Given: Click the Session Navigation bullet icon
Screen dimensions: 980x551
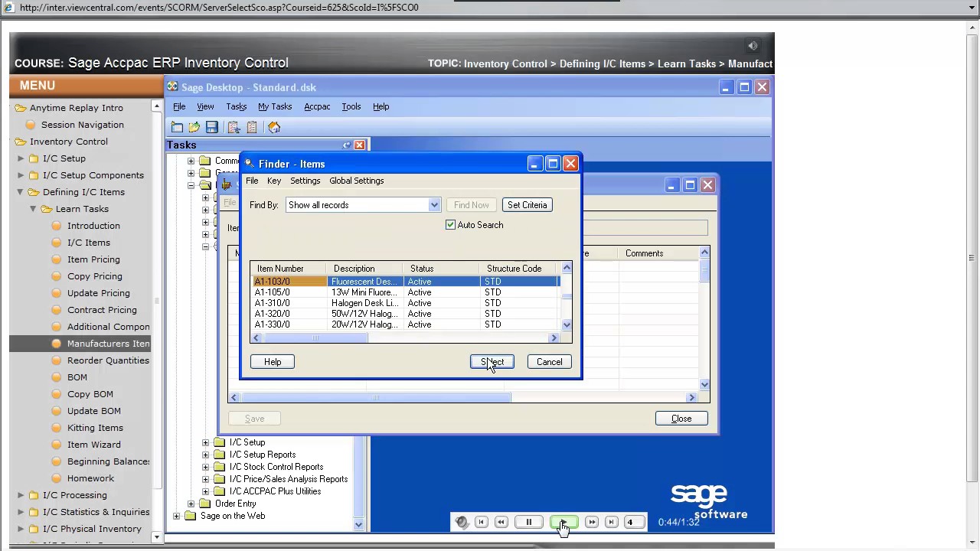Looking at the screenshot, I should [x=31, y=125].
